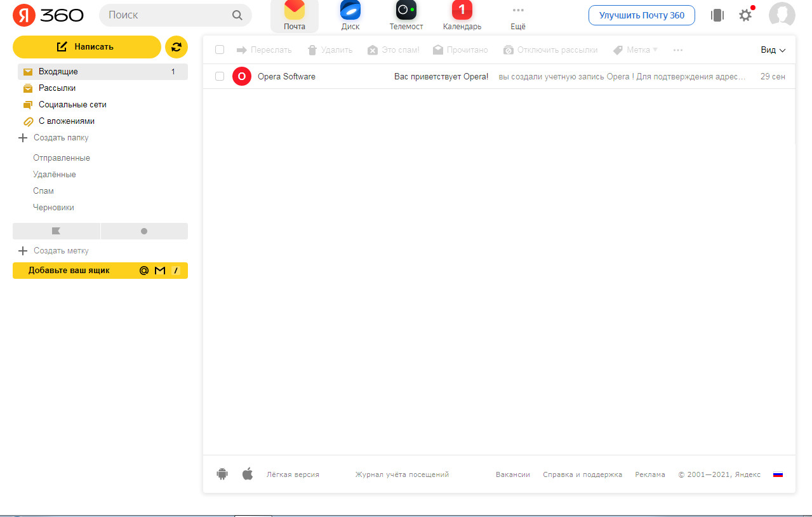Open the Вакансии footer link
This screenshot has height=517, width=812.
pyautogui.click(x=513, y=474)
